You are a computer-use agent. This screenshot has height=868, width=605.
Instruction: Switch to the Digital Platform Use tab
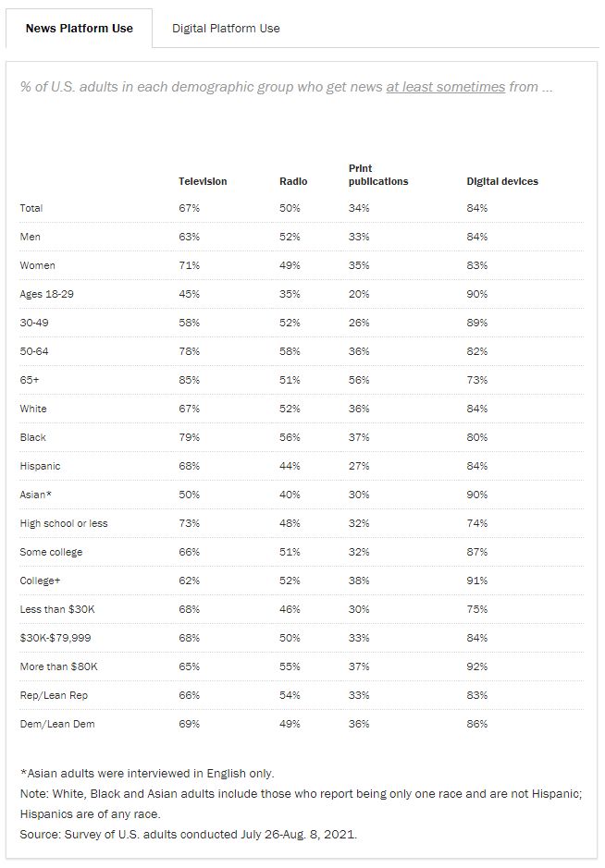click(x=226, y=28)
